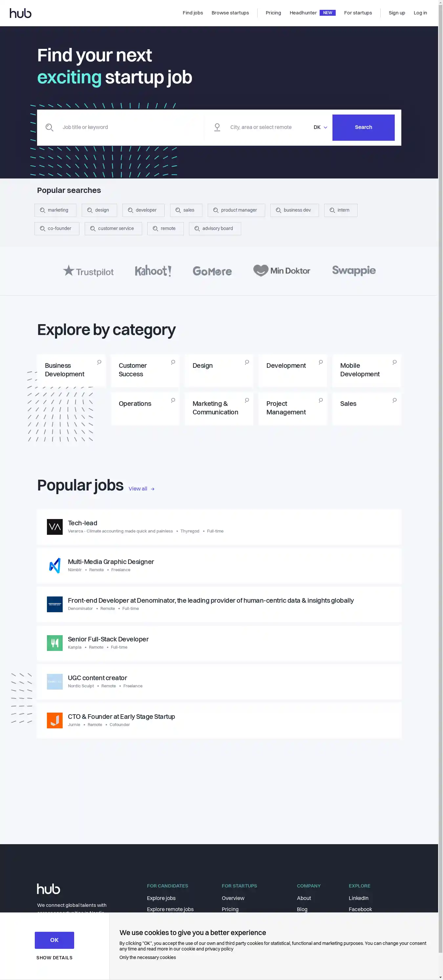Image resolution: width=443 pixels, height=980 pixels.
Task: Open the Find jobs menu item
Action: click(193, 12)
